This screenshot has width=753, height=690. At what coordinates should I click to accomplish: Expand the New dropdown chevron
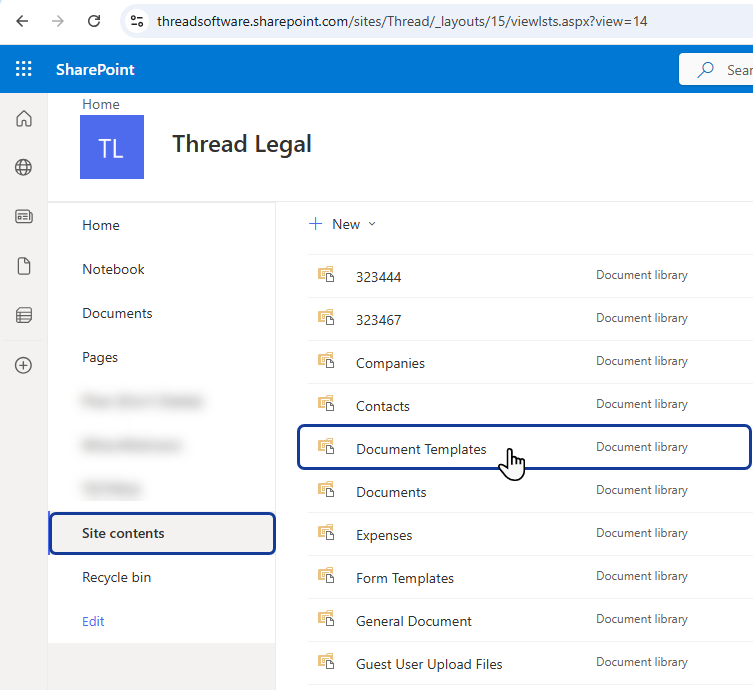point(372,224)
